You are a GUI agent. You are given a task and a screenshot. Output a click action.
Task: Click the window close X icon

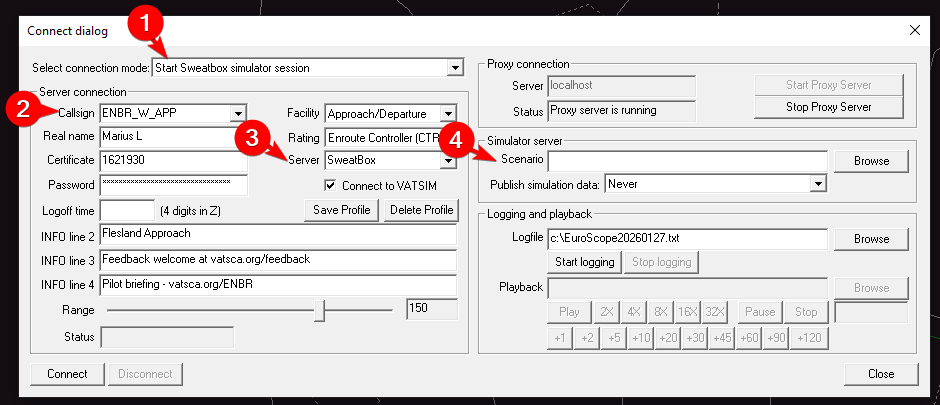coord(914,31)
